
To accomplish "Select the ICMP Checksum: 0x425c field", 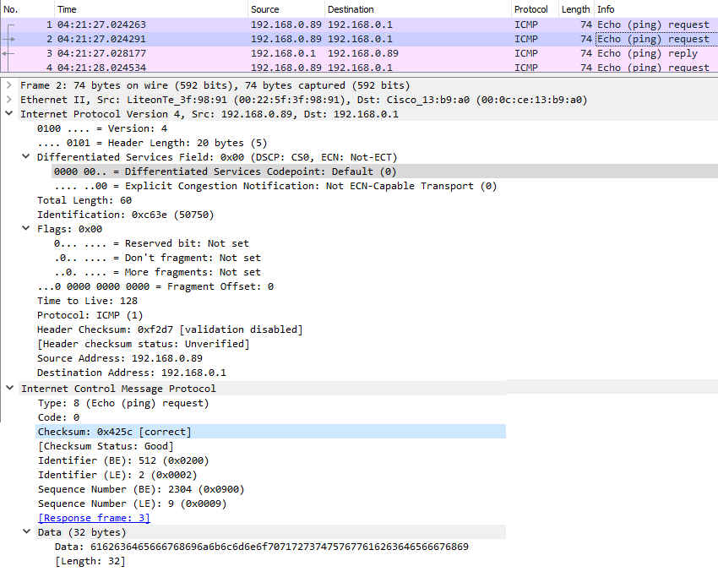I will coord(115,432).
